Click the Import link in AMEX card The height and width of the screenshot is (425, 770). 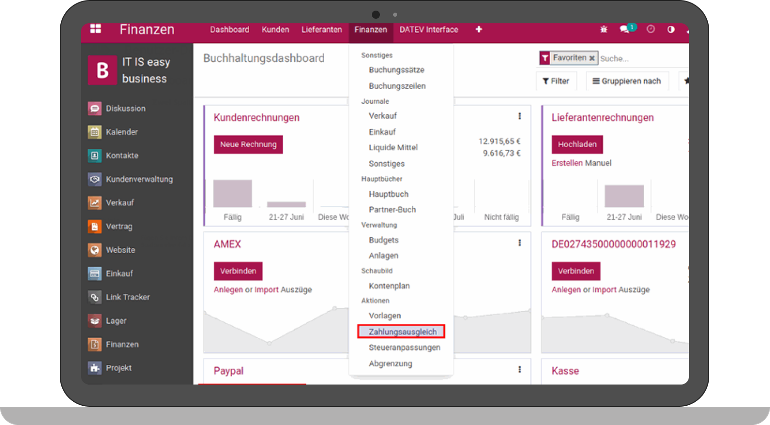pyautogui.click(x=266, y=289)
